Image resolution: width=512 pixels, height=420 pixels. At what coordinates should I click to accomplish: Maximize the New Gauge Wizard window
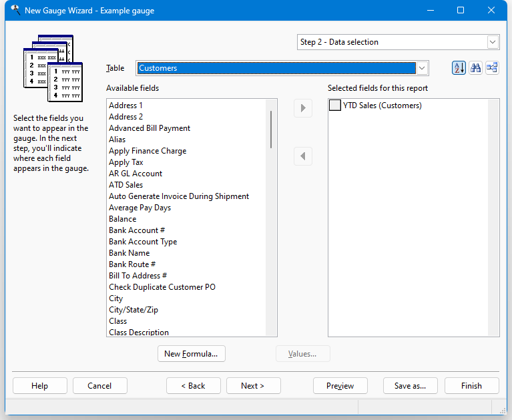click(461, 10)
